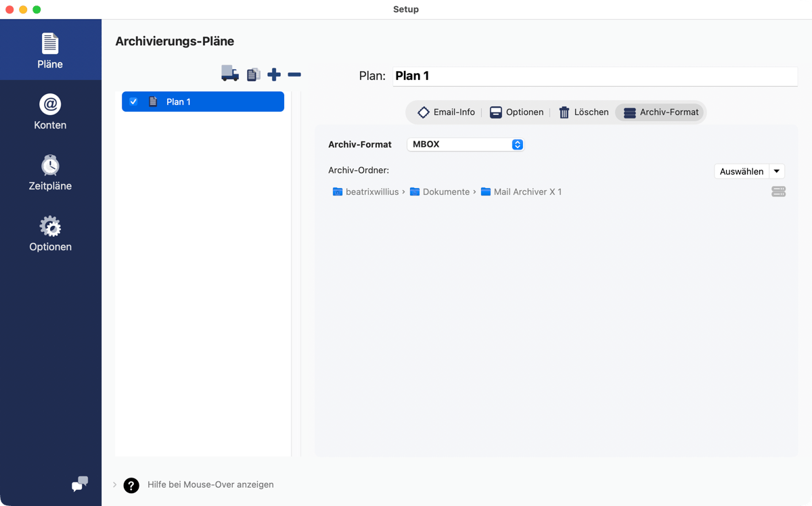Click the Auswählen button
812x506 pixels.
pyautogui.click(x=742, y=172)
